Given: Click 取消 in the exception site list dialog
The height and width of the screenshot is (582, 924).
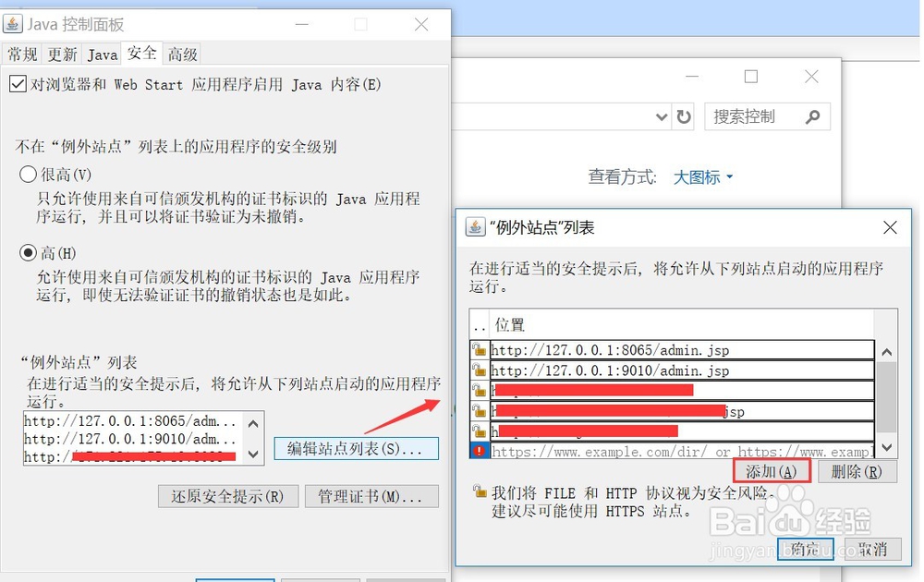Looking at the screenshot, I should point(873,549).
